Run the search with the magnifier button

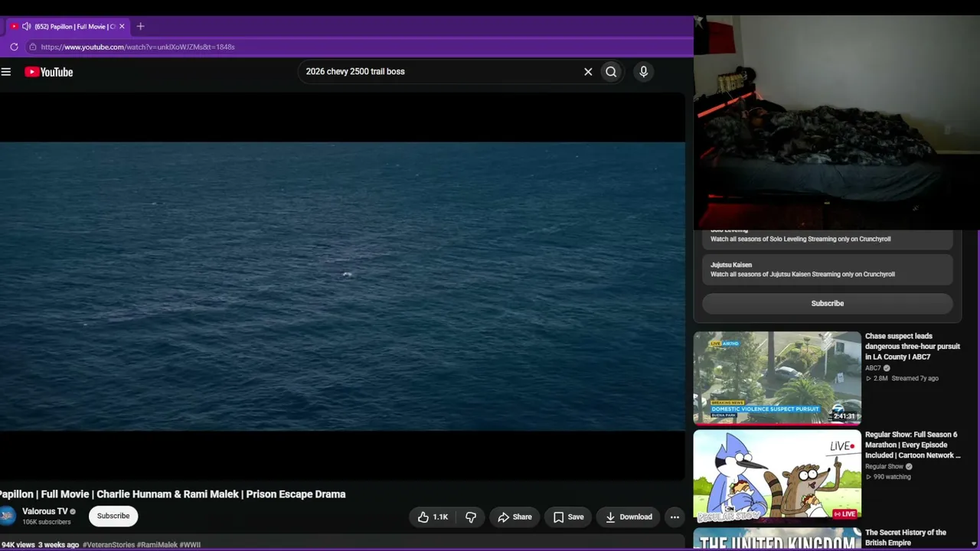(x=611, y=72)
